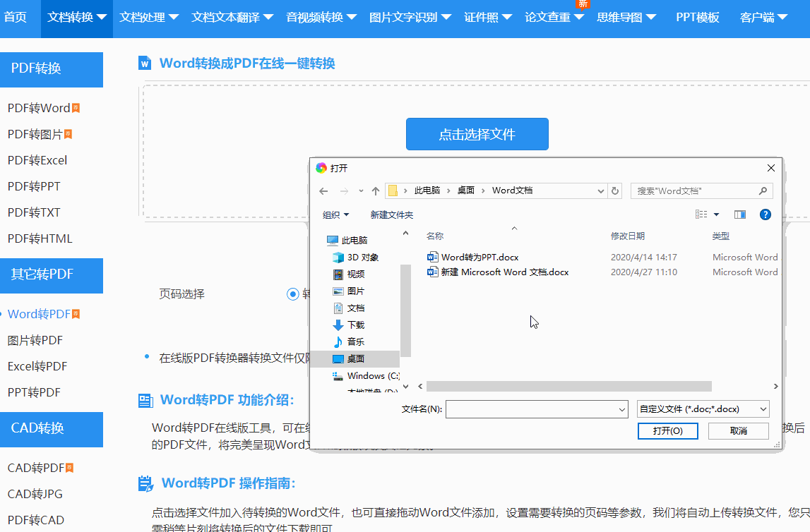The image size is (810, 532).
Task: Expand the 文档转换 menu
Action: coord(77,18)
